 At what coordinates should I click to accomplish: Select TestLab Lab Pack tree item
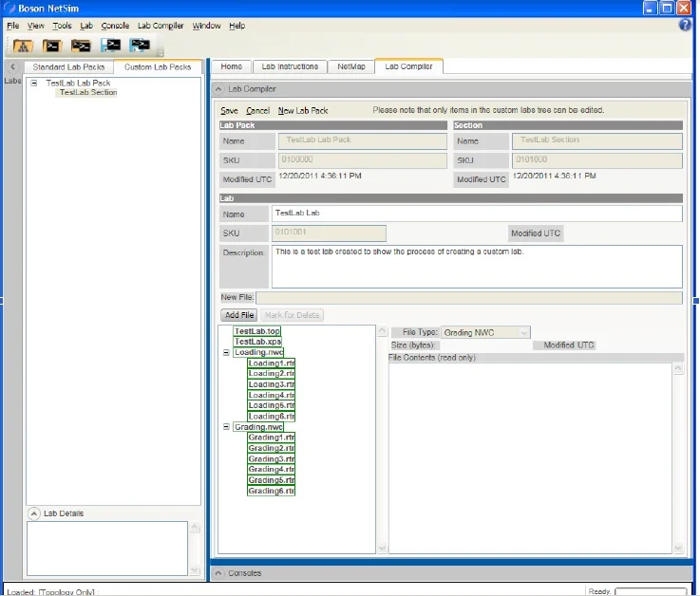(x=78, y=83)
